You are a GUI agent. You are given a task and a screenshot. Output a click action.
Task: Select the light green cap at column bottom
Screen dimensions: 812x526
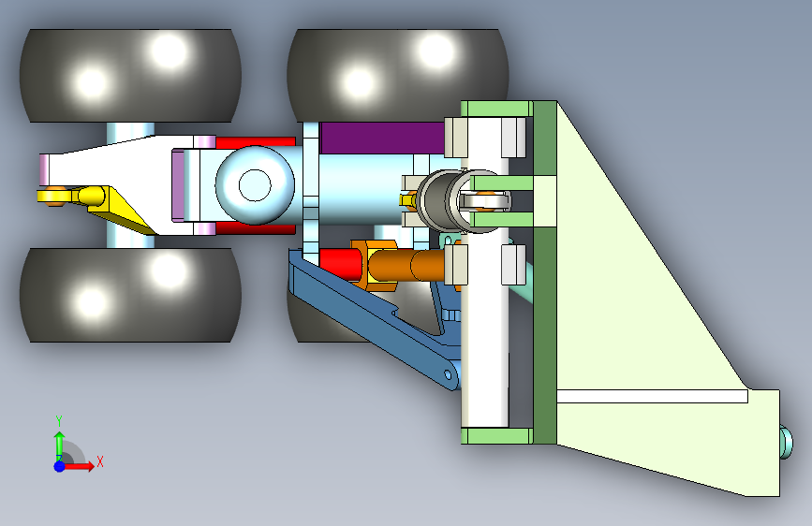(x=496, y=436)
